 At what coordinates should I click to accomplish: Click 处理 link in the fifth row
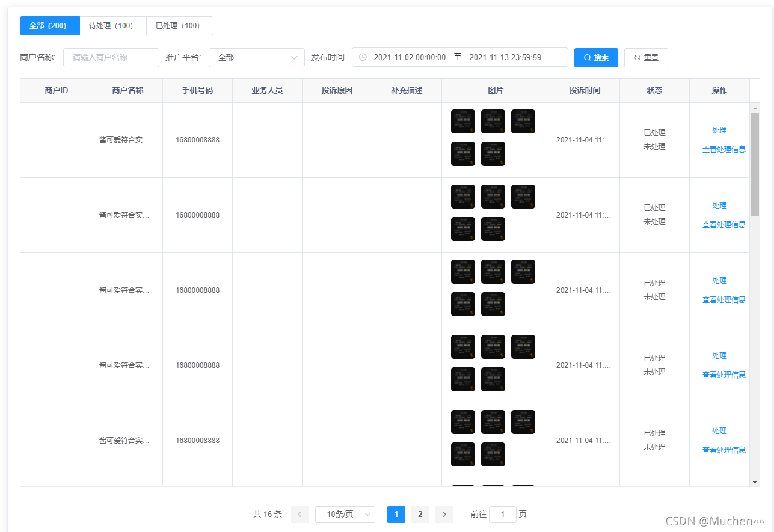pyautogui.click(x=719, y=431)
